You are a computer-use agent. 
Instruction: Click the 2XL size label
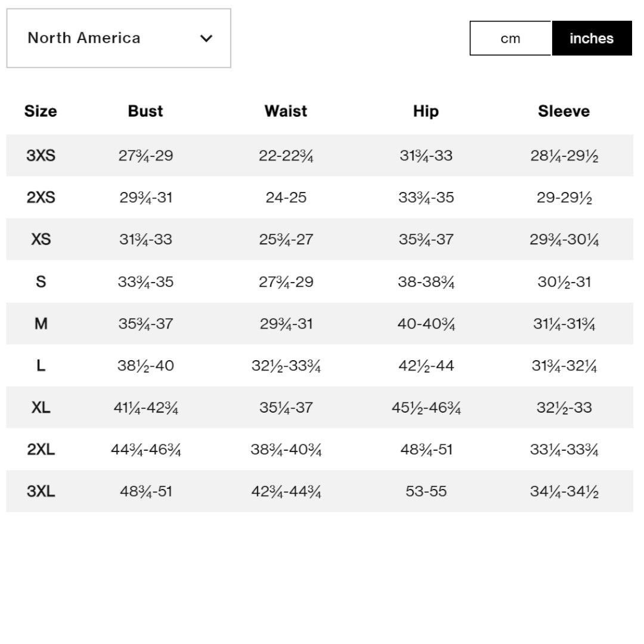tap(41, 450)
